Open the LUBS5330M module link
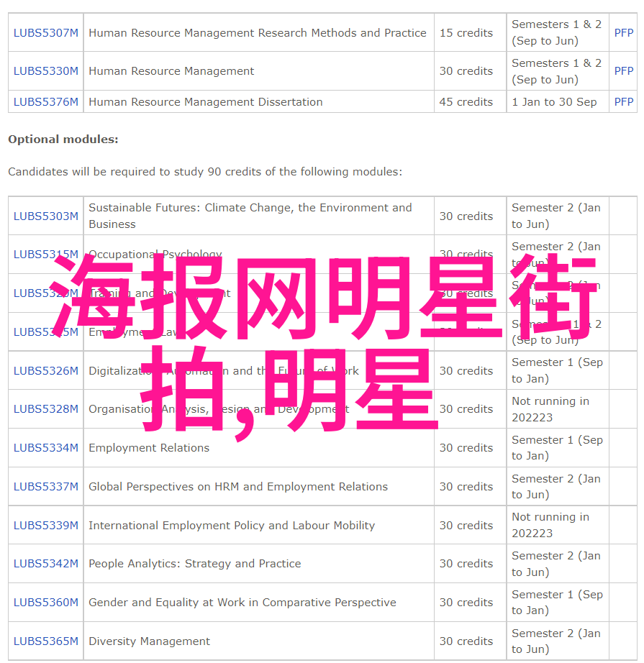The height and width of the screenshot is (663, 644). (x=46, y=71)
